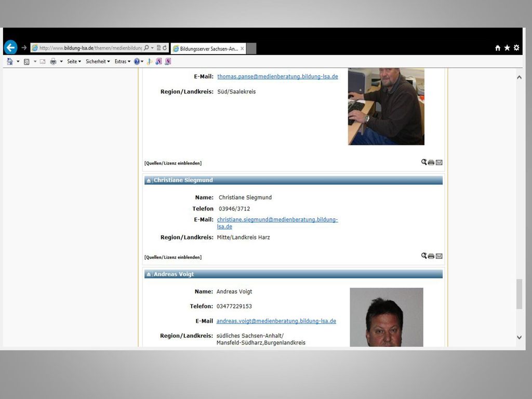Open thomas.panse email link
The width and height of the screenshot is (532, 399).
coord(277,77)
